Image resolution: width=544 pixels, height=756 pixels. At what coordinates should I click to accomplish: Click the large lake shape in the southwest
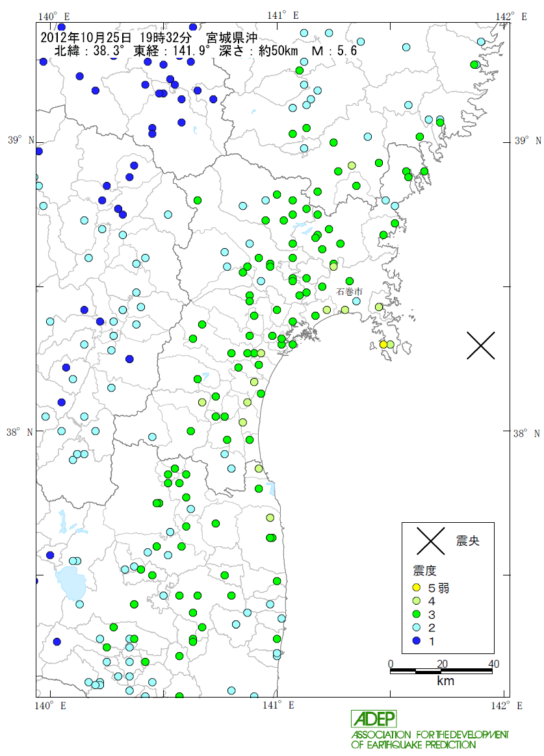(x=71, y=583)
